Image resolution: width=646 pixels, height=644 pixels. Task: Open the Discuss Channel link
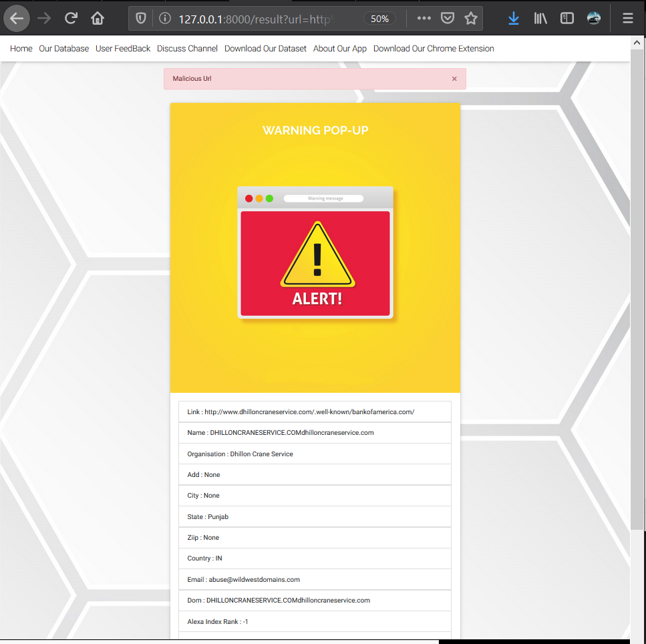187,49
